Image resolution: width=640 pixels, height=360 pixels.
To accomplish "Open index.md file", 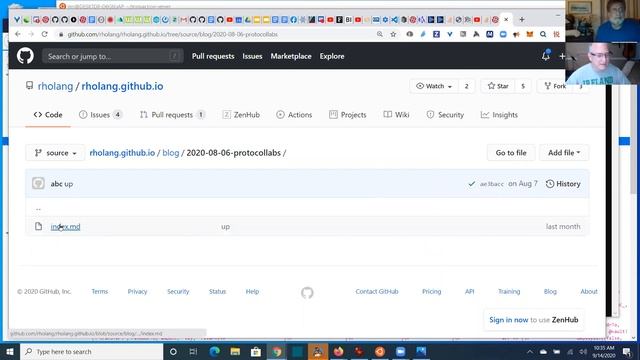I will (65, 227).
